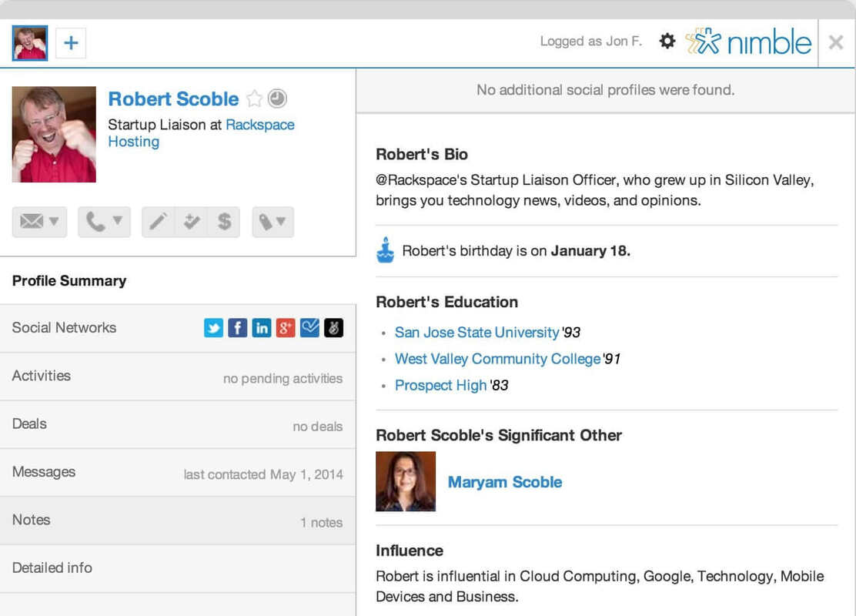Click the add task check icon
856x616 pixels.
pos(192,222)
